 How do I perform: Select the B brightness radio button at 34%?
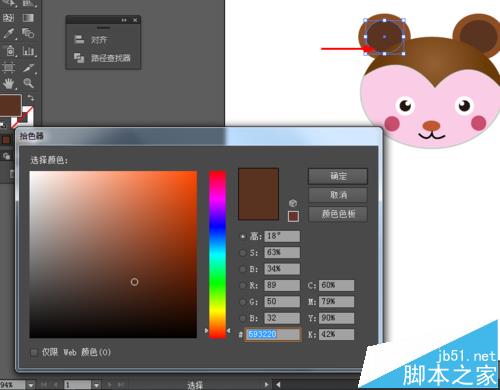(x=243, y=269)
